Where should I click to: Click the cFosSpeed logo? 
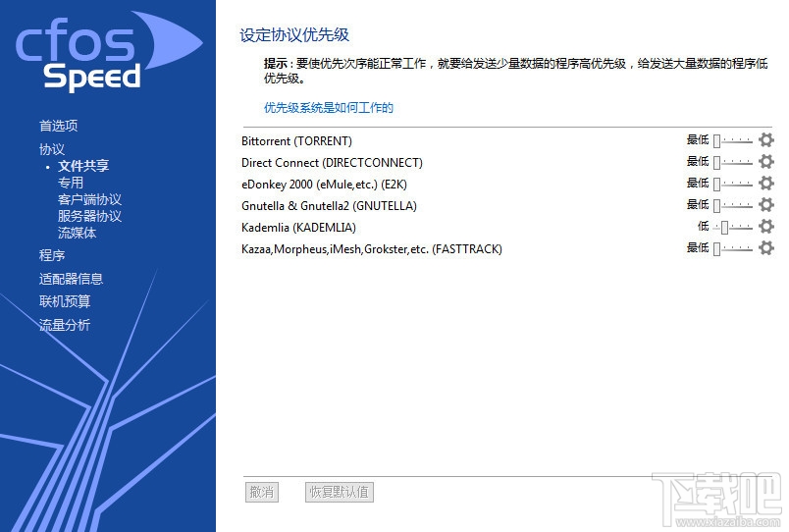point(108,52)
